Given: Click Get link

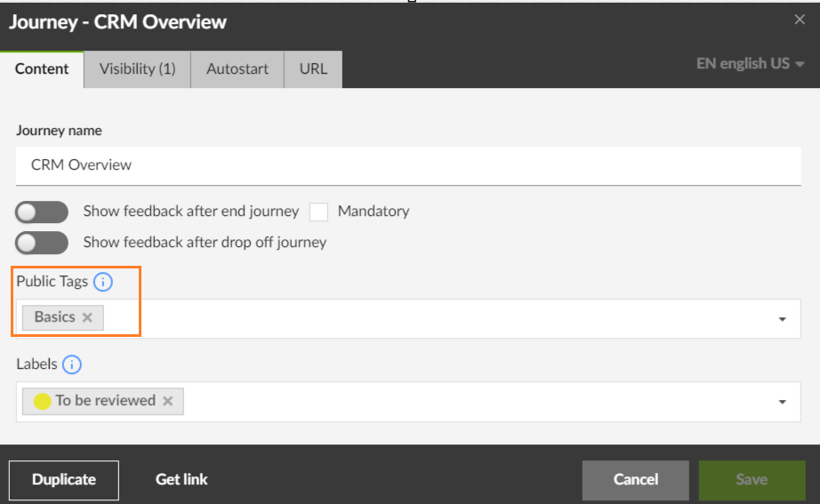Looking at the screenshot, I should point(181,479).
